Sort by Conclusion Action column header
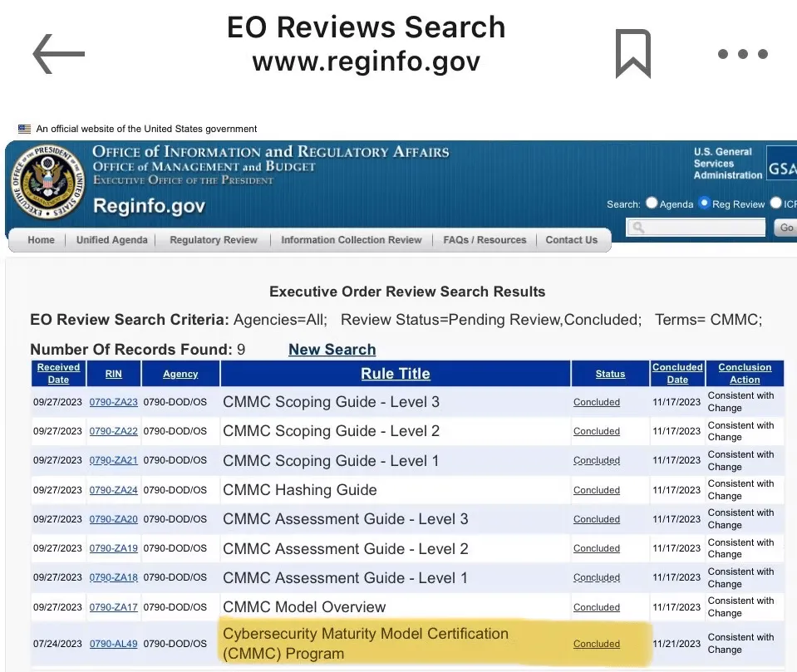Image resolution: width=797 pixels, height=672 pixels. pos(745,373)
